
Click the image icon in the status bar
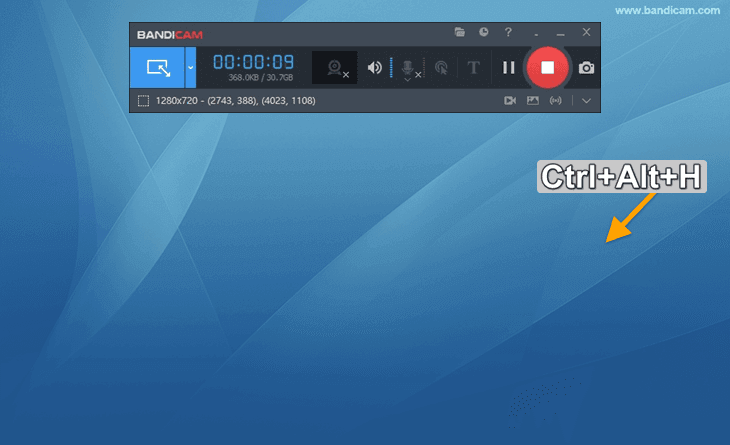point(533,101)
